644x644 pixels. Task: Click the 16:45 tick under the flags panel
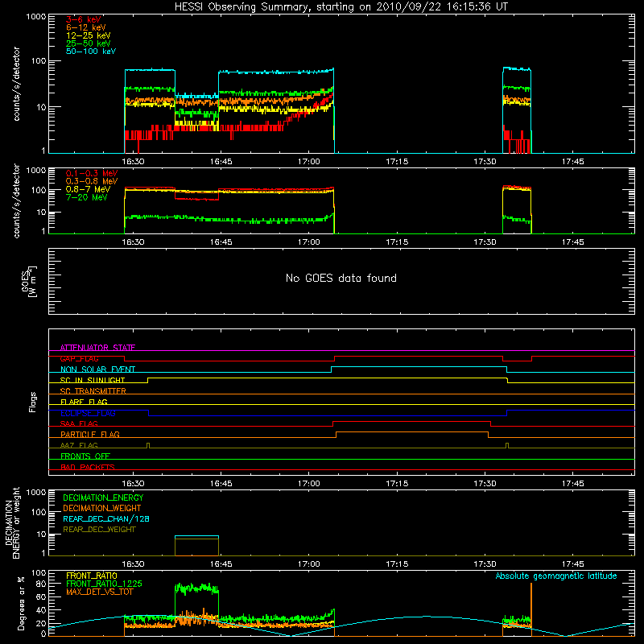tap(221, 484)
